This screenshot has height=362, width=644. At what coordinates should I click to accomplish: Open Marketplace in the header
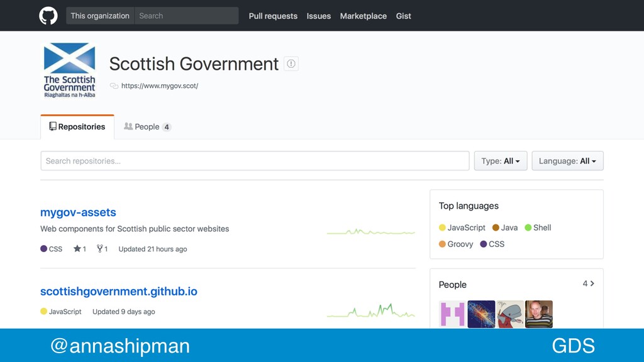(364, 16)
